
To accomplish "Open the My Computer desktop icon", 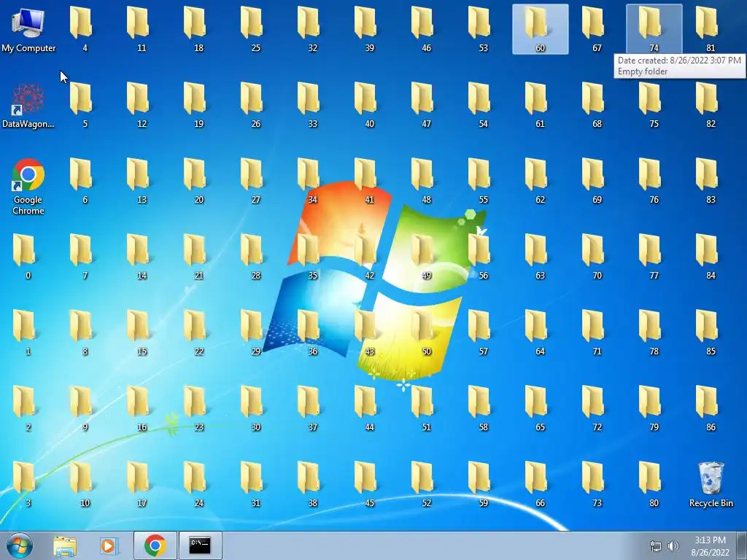I will point(28,29).
